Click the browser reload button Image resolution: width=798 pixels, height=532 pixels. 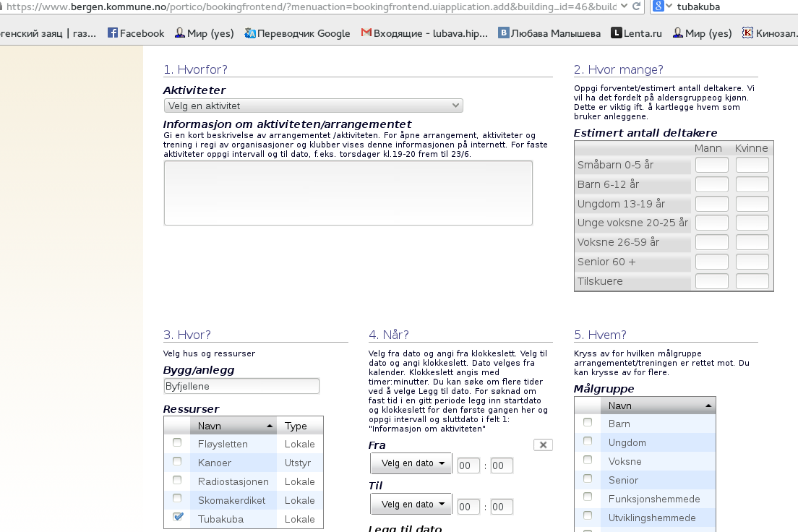click(x=635, y=7)
